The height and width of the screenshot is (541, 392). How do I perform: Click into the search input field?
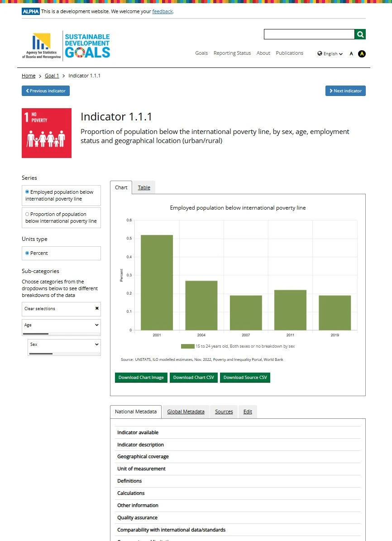[x=309, y=34]
